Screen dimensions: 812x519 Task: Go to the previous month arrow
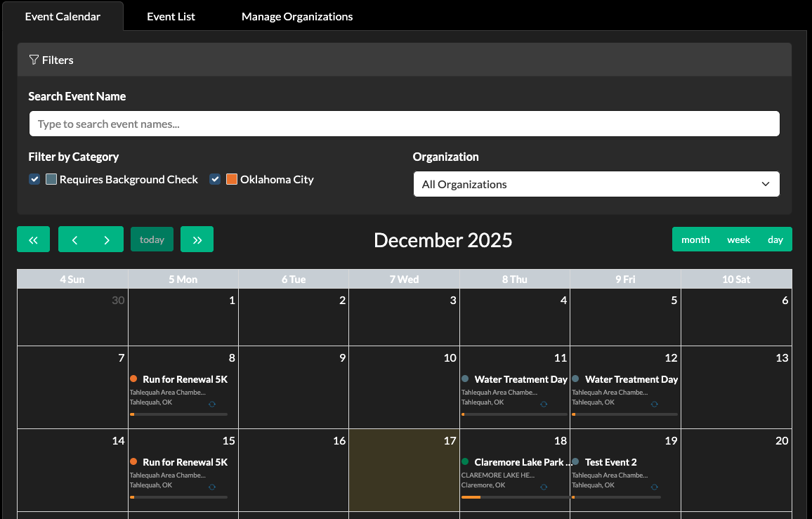point(74,239)
